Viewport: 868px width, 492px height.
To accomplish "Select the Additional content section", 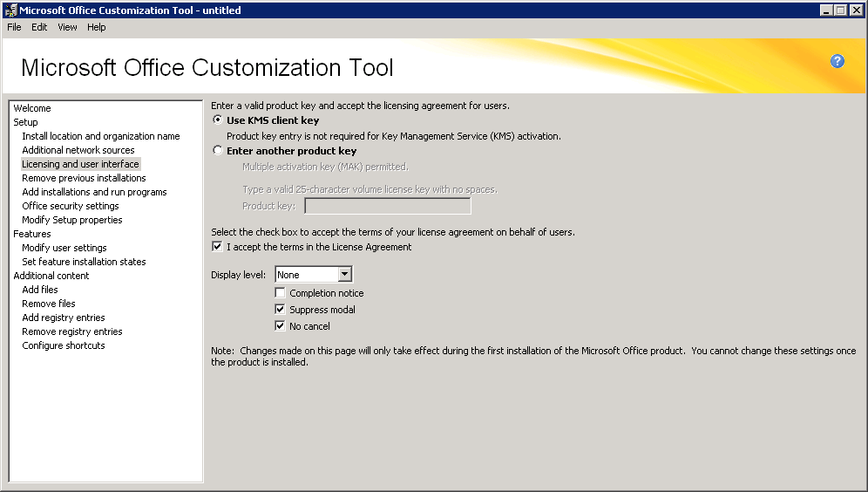I will [51, 276].
